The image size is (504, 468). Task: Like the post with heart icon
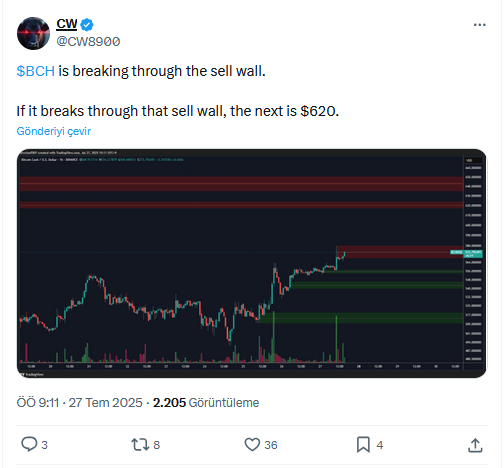tap(252, 445)
